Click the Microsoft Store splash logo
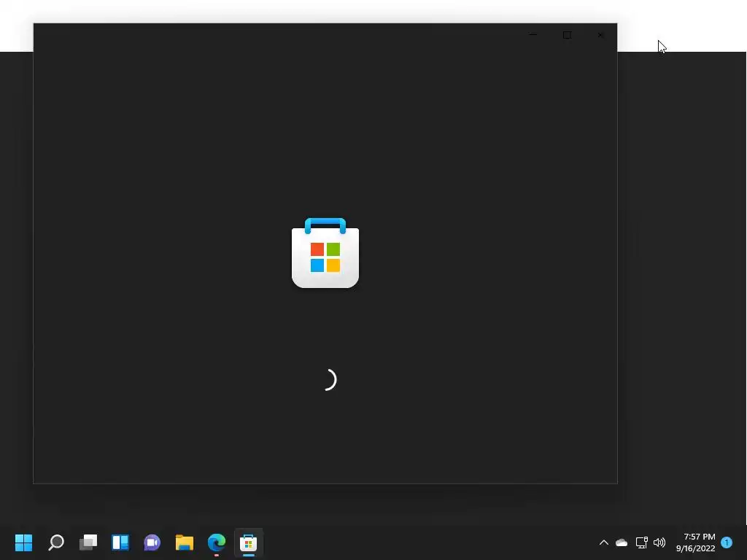 pyautogui.click(x=325, y=253)
